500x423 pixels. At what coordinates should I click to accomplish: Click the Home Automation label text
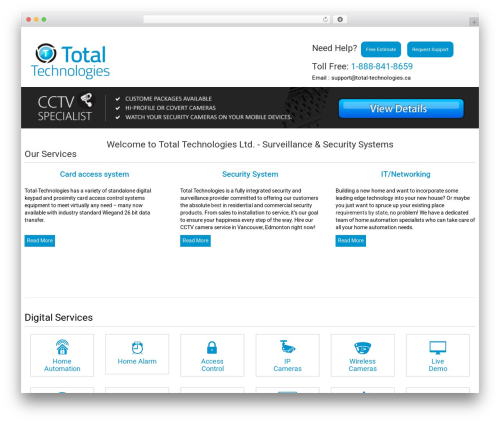pyautogui.click(x=62, y=365)
